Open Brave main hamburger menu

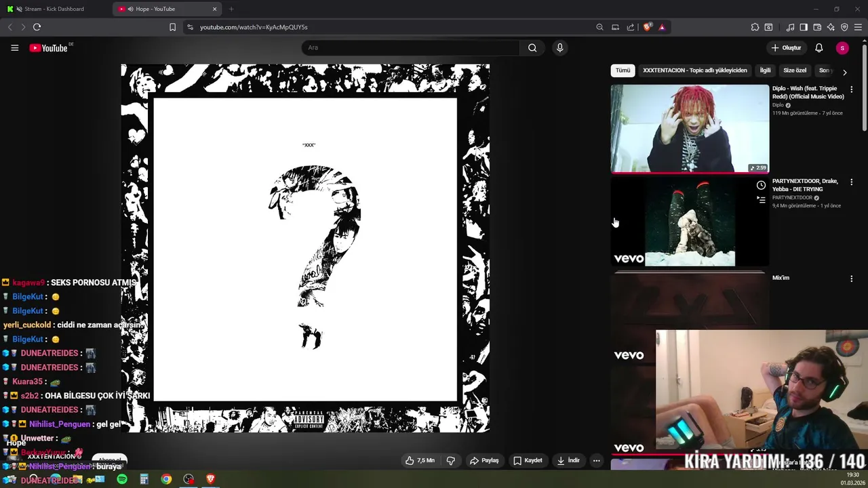point(858,27)
